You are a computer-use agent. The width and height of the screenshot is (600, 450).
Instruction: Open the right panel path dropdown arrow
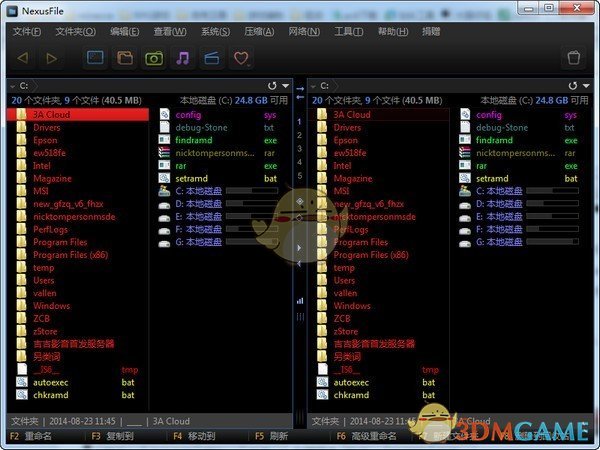586,86
